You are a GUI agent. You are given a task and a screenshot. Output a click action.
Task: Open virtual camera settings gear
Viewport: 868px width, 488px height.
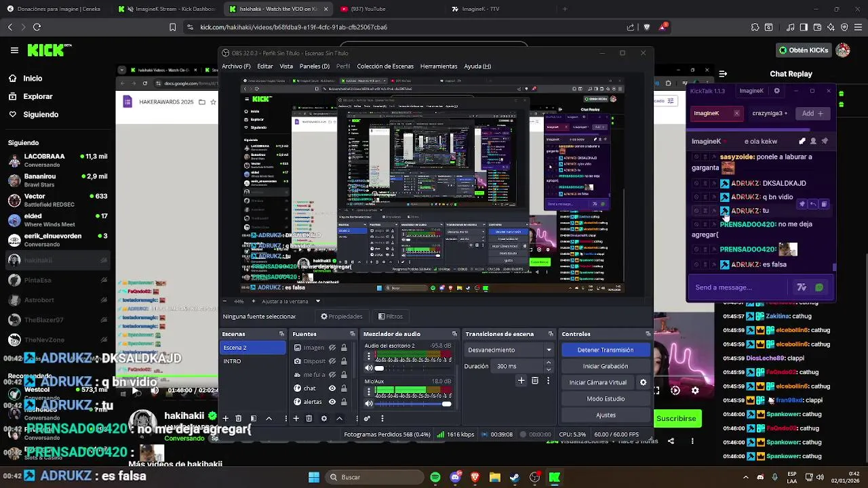pos(643,382)
